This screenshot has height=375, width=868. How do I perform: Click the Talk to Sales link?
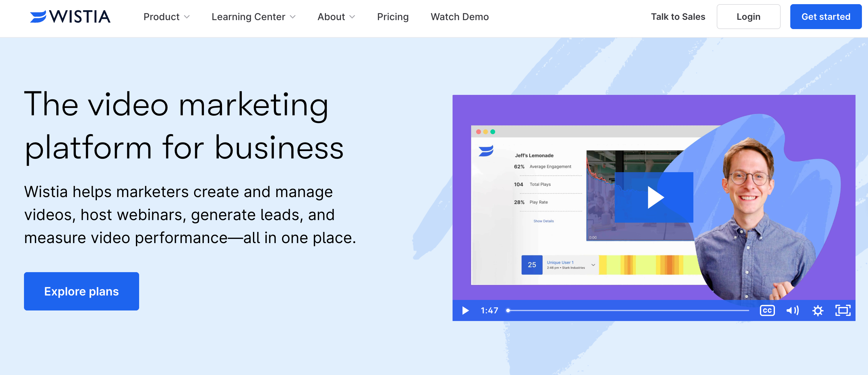pos(678,15)
